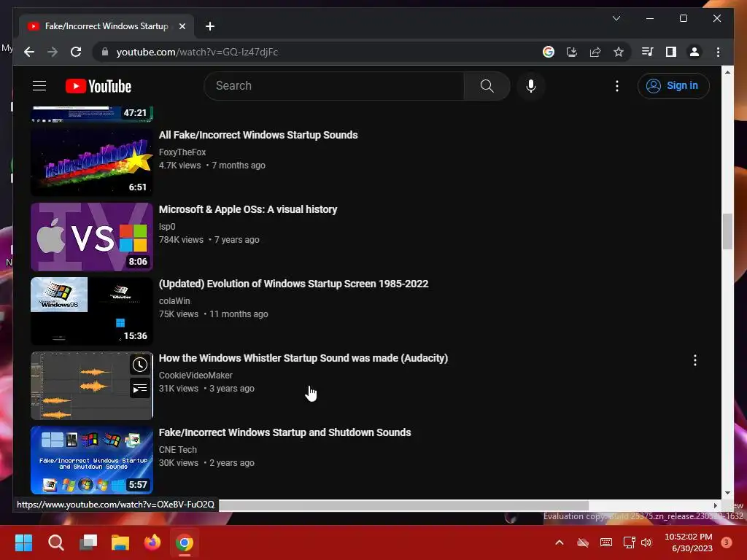The image size is (747, 560).
Task: Open How the Windows Whistler Startup Sound video
Action: click(303, 357)
